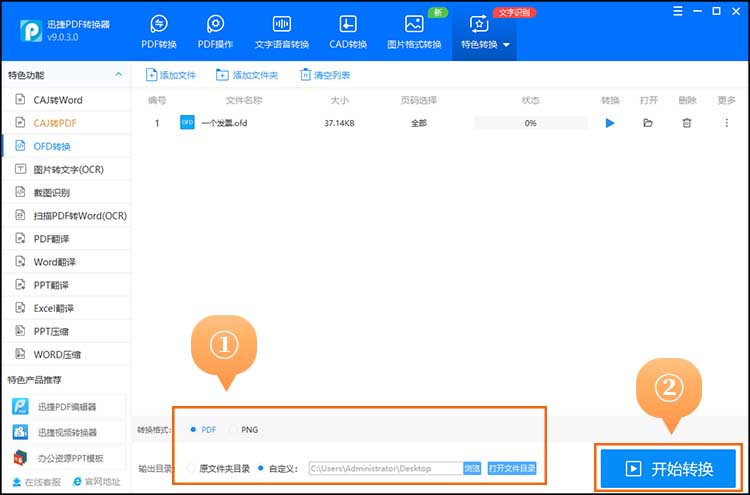Open 图片格式转换 module
750x495 pixels.
coord(414,32)
